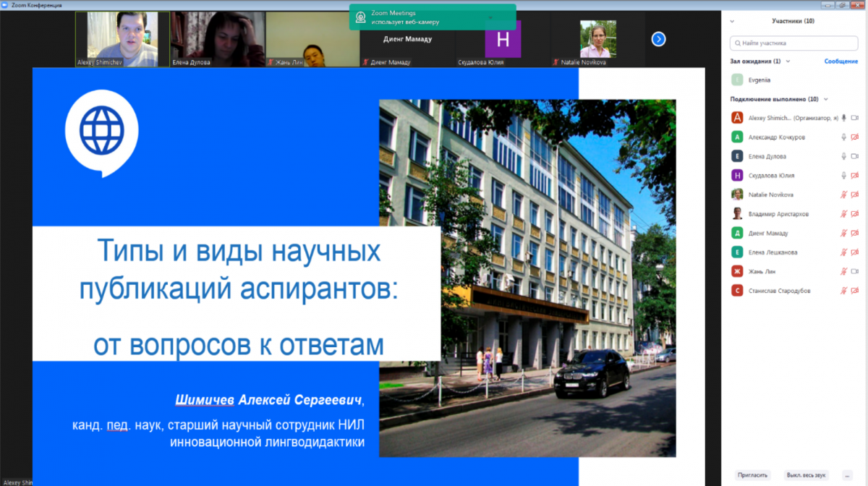Toggle muted mic for Елена Лешканова
This screenshot has width=868, height=486.
pos(843,252)
